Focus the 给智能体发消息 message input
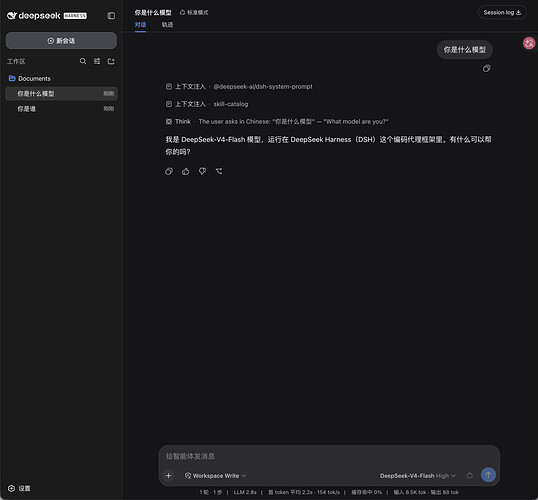538x500 pixels. (x=329, y=456)
